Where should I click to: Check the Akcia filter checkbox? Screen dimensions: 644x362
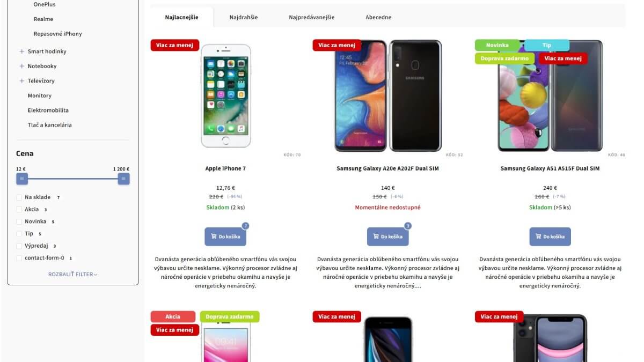coord(19,210)
